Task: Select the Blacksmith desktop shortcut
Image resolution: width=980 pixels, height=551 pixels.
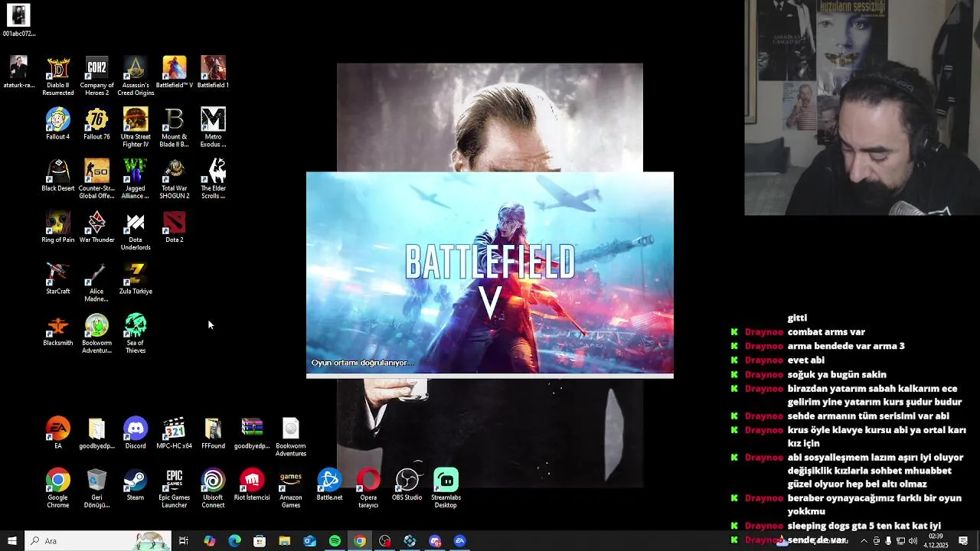Action: [58, 329]
